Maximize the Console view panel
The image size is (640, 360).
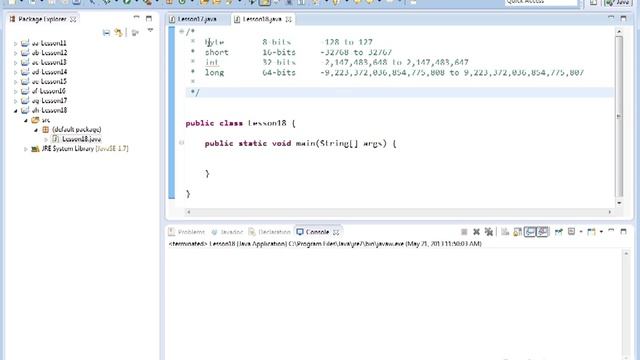pyautogui.click(x=623, y=231)
